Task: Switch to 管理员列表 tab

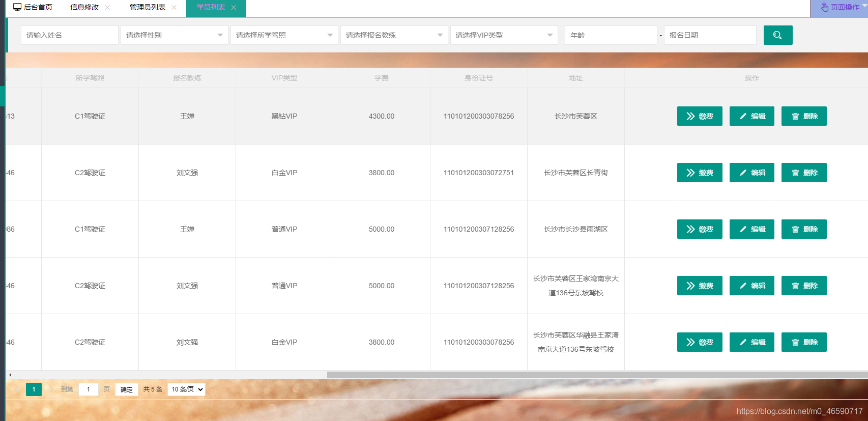Action: click(148, 7)
